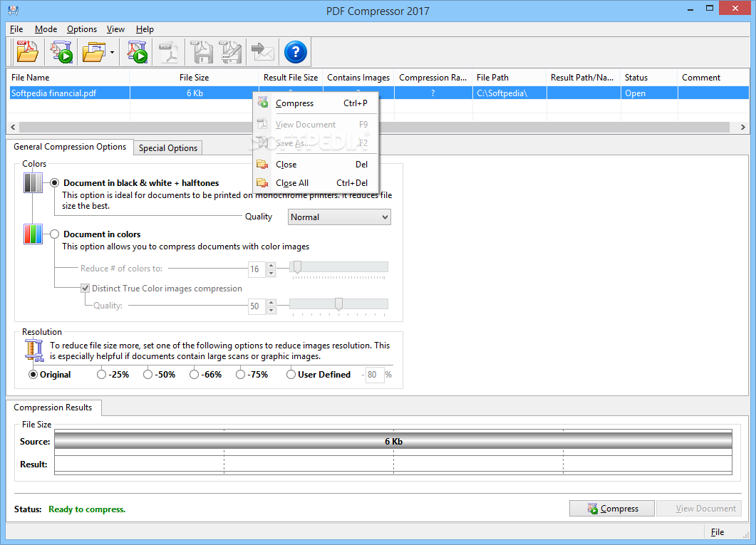This screenshot has width=756, height=545.
Task: Select Document in black & white + halftones
Action: coord(54,182)
